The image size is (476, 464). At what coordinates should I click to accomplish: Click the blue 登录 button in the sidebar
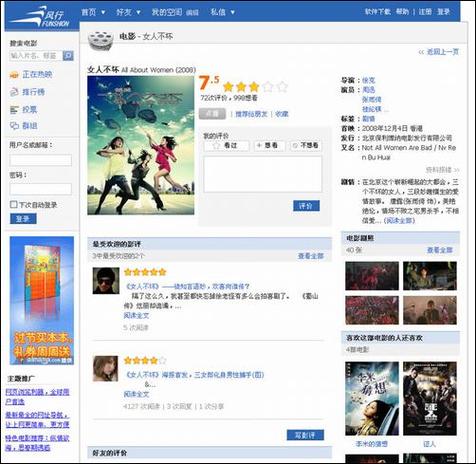click(x=23, y=219)
